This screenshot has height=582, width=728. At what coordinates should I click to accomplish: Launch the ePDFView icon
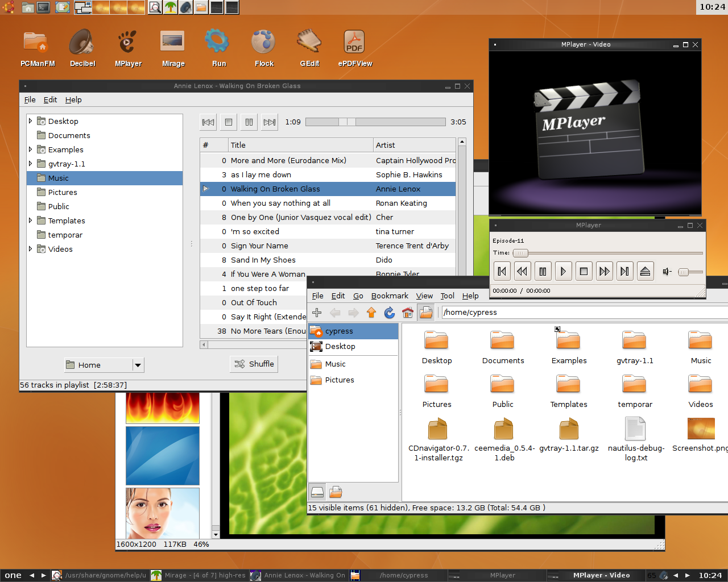tap(355, 48)
